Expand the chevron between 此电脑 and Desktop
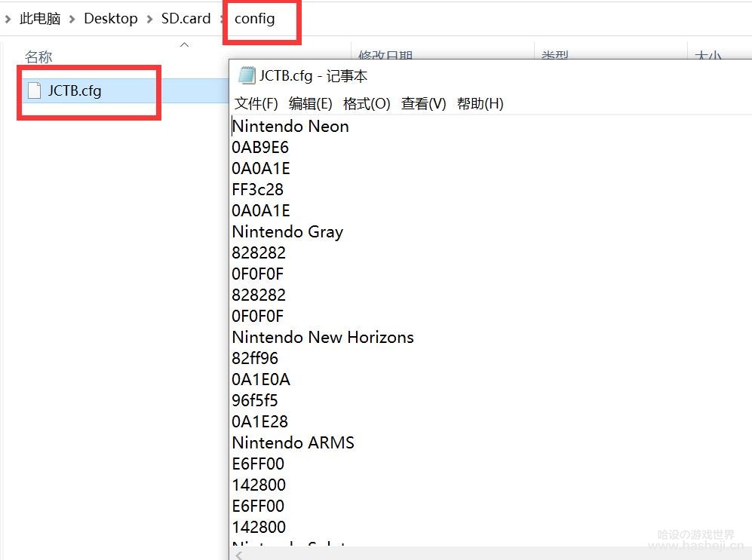This screenshot has height=560, width=752. click(x=72, y=19)
